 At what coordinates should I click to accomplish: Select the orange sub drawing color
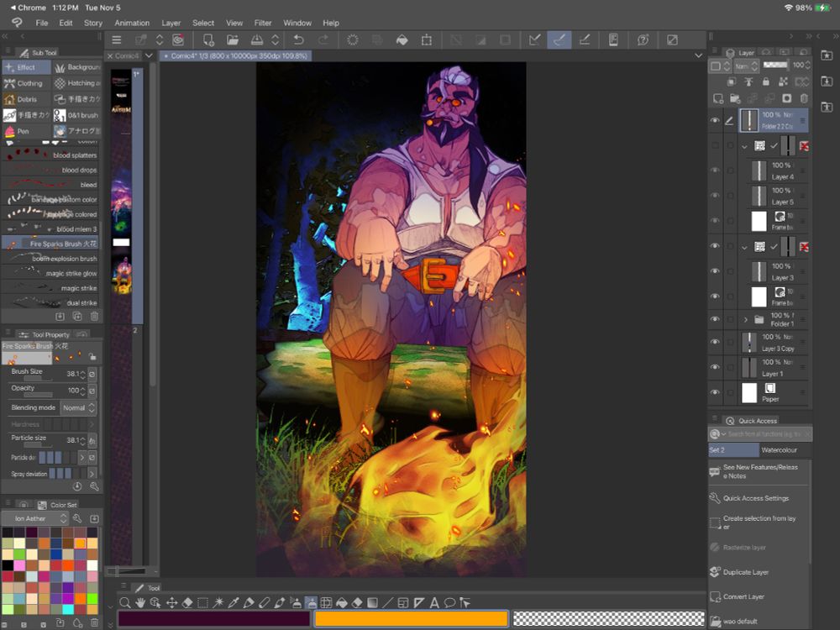pyautogui.click(x=411, y=619)
